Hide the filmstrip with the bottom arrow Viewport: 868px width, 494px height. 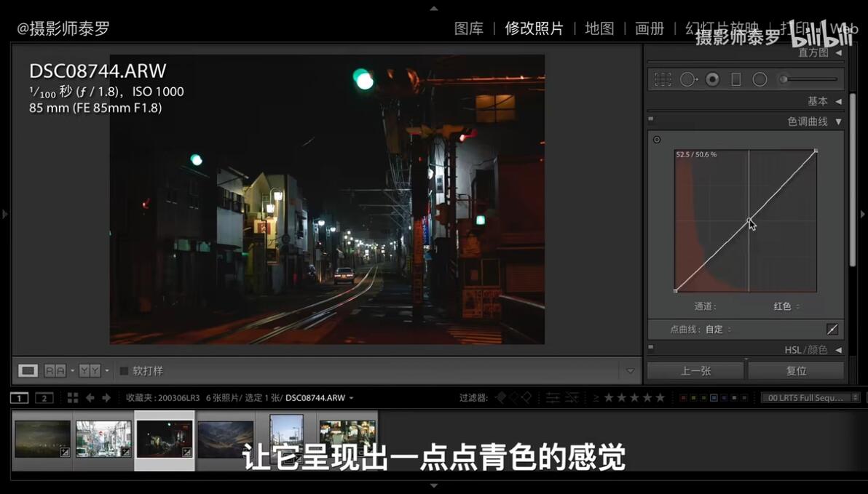click(434, 486)
